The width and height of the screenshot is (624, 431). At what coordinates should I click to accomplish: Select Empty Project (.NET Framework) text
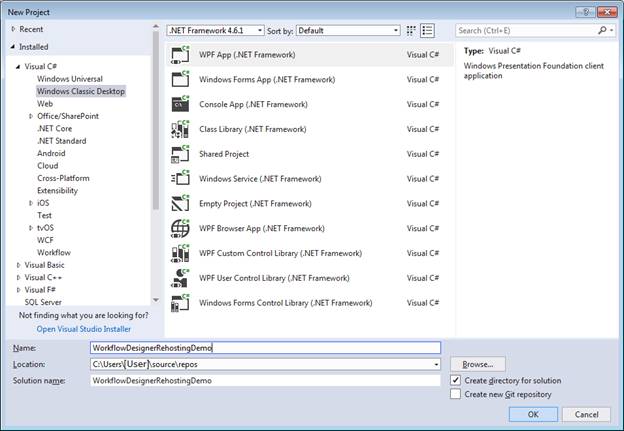coord(255,203)
